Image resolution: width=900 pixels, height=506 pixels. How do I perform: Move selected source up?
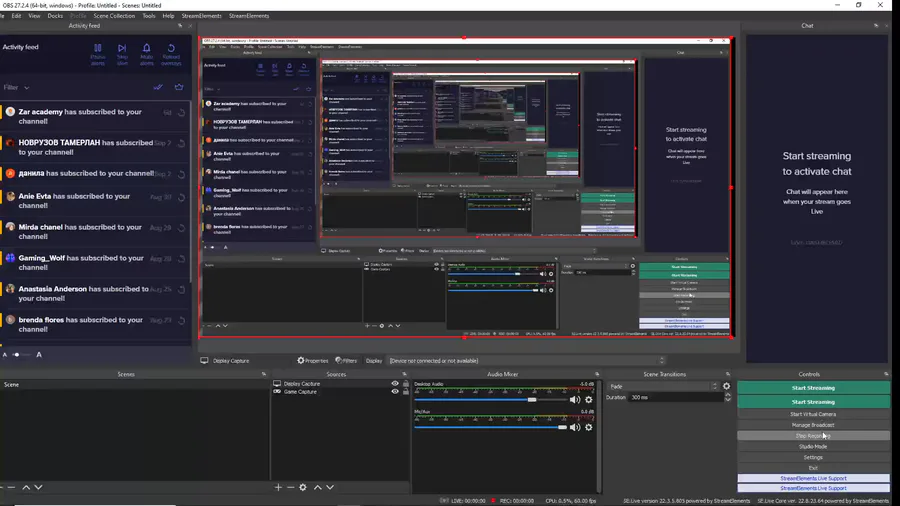click(317, 487)
